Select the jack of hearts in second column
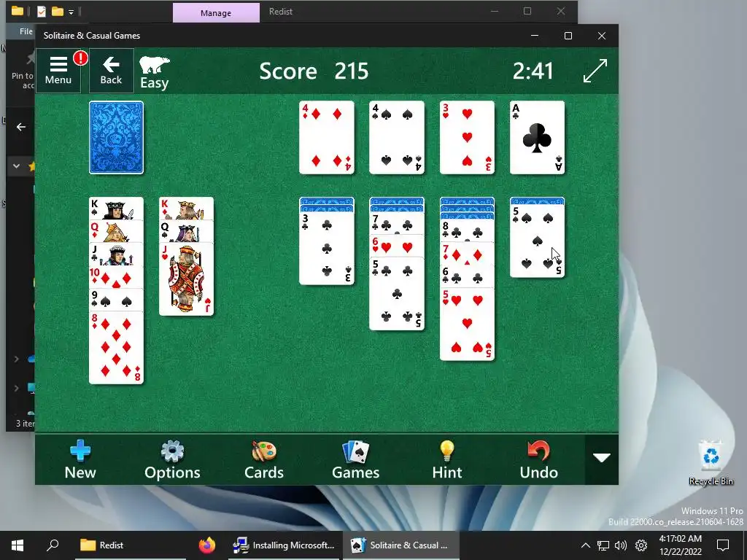The height and width of the screenshot is (560, 747). point(186,279)
